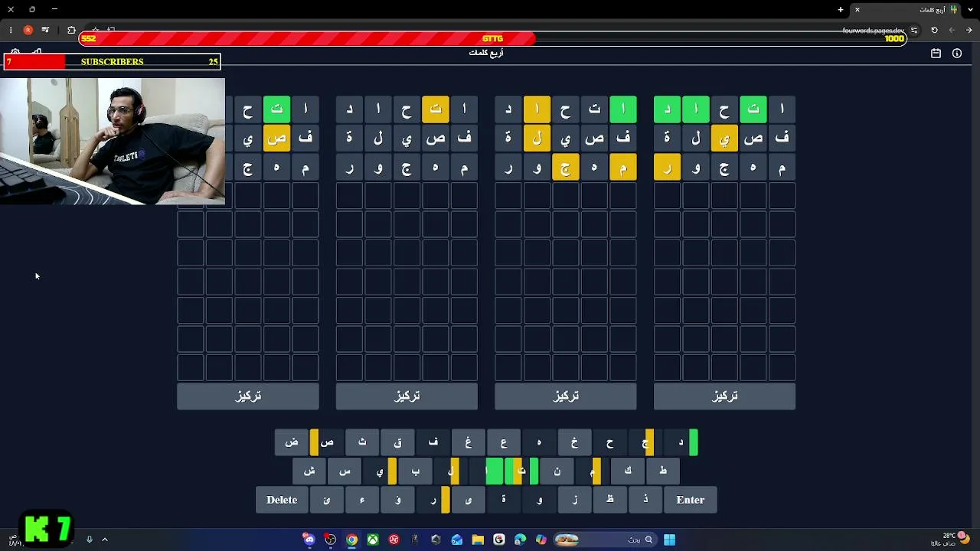This screenshot has width=980, height=551.
Task: Click the browser profile avatar
Action: click(x=28, y=31)
